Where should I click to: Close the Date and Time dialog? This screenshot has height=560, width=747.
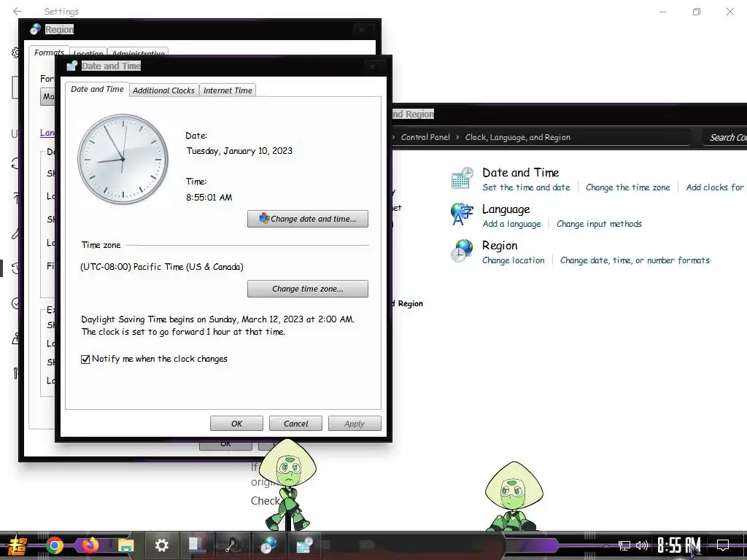[373, 66]
